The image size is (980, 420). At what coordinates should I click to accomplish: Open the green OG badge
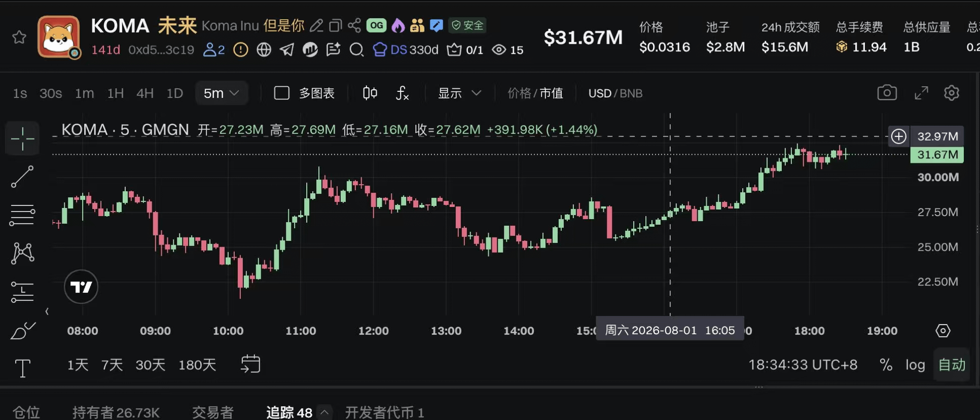(x=376, y=25)
